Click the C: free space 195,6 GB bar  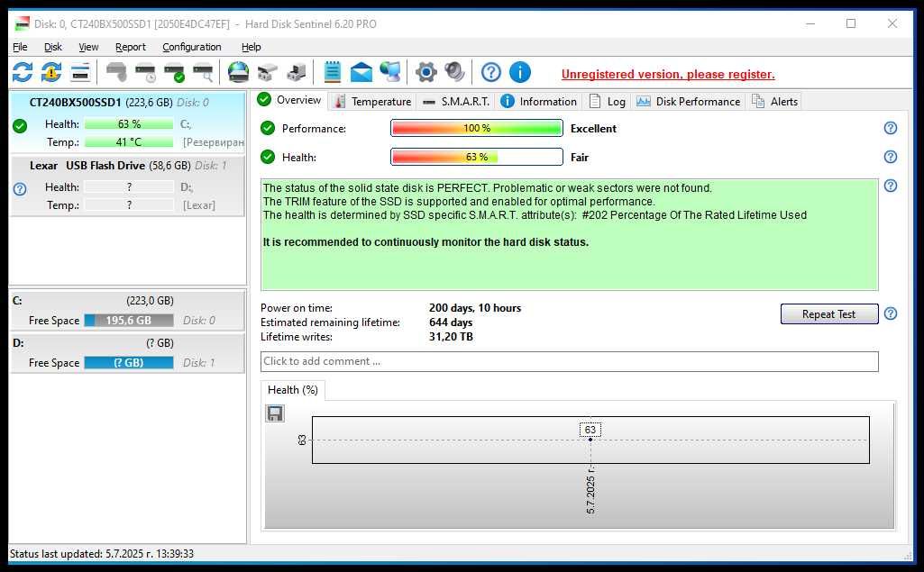pos(129,321)
